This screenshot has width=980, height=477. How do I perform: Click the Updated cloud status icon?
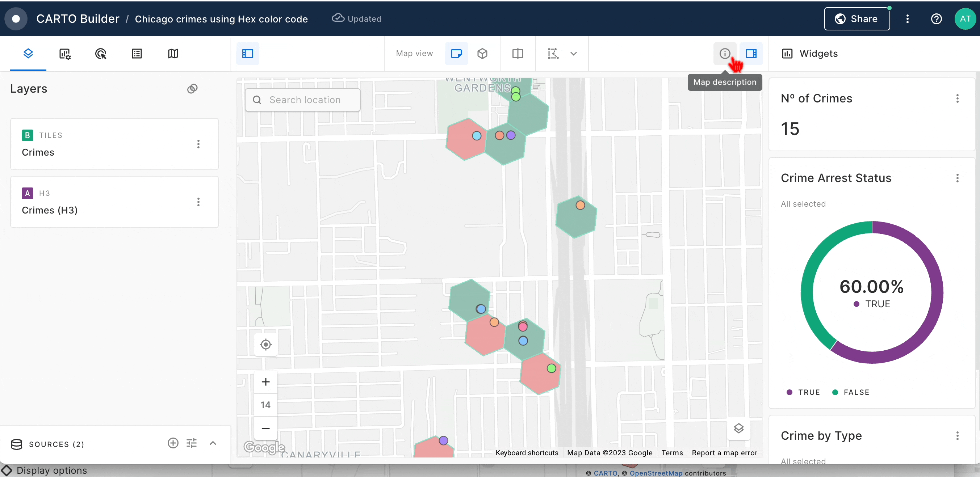click(x=338, y=18)
